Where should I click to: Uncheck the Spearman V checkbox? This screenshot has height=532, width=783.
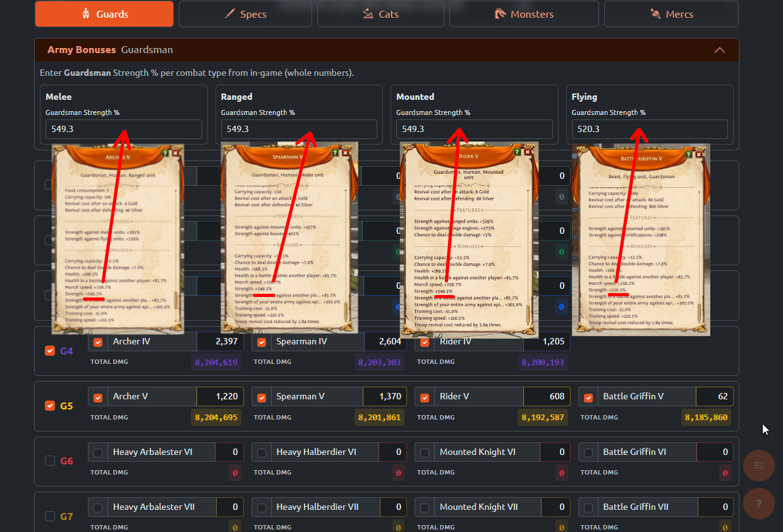262,397
